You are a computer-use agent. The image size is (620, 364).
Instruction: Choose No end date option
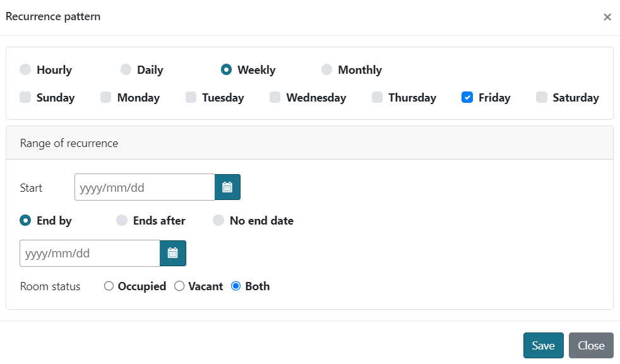click(x=218, y=220)
